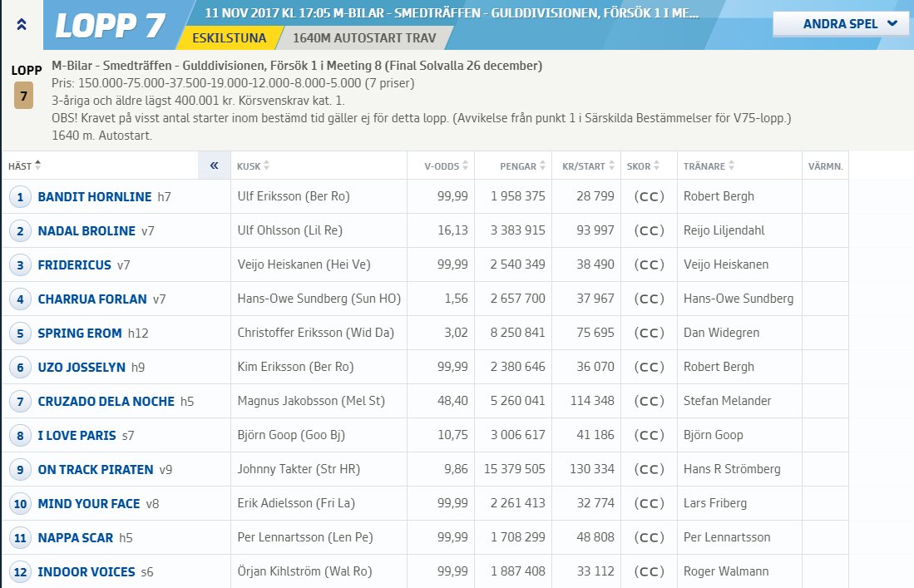Click shoe icon for Nappa Scar
Screen dimensions: 914x588
coord(649,538)
